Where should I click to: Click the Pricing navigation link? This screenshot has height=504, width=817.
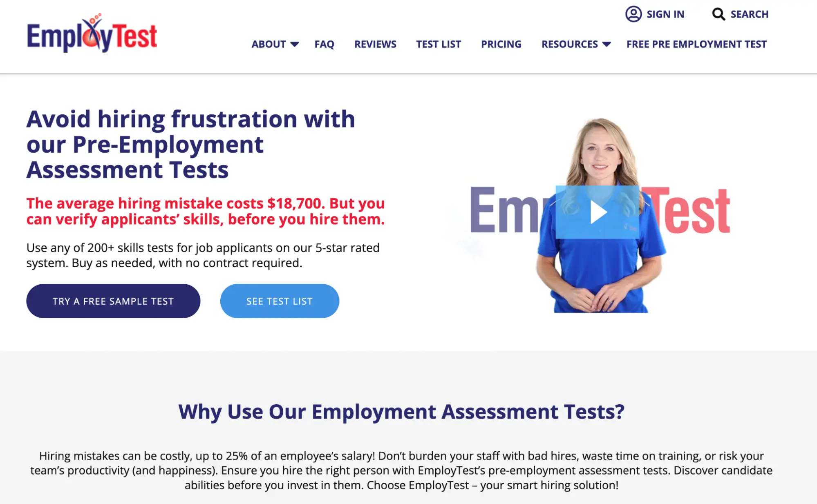[501, 44]
